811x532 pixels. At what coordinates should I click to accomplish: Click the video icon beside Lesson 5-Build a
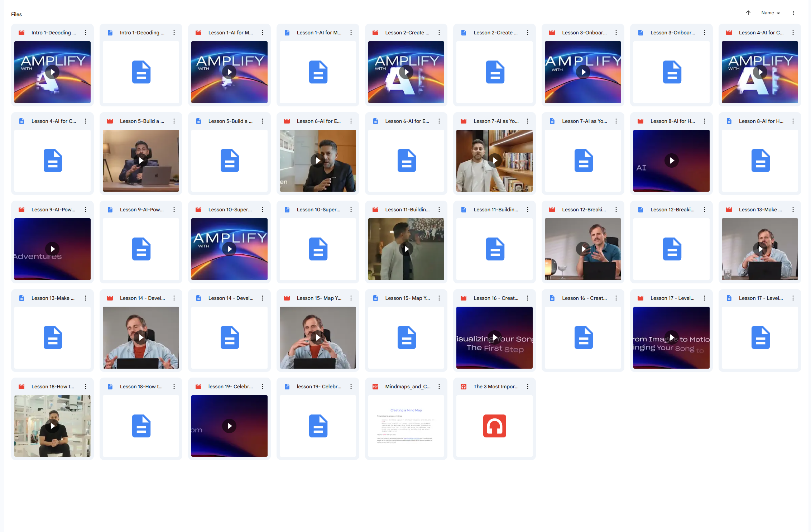[110, 121]
